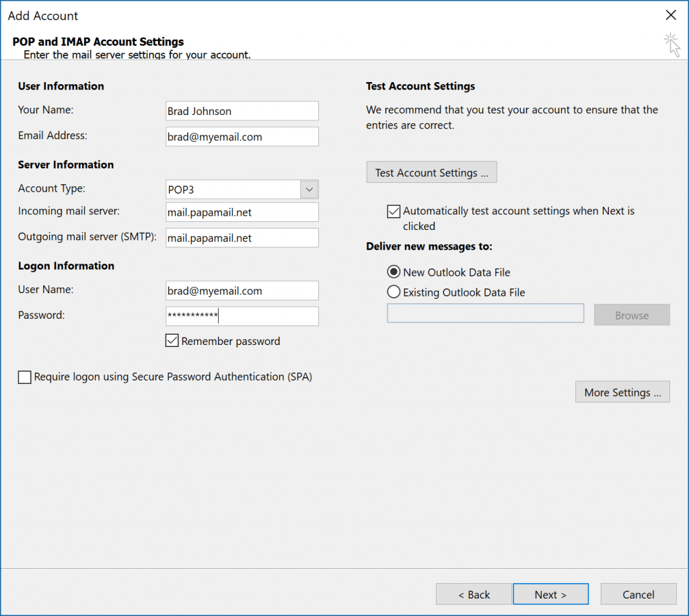
Task: Select Existing Outlook Data File option
Action: 394,292
